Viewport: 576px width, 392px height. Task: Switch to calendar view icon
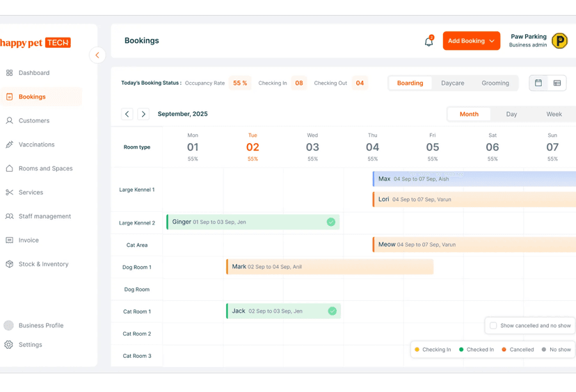(x=538, y=83)
